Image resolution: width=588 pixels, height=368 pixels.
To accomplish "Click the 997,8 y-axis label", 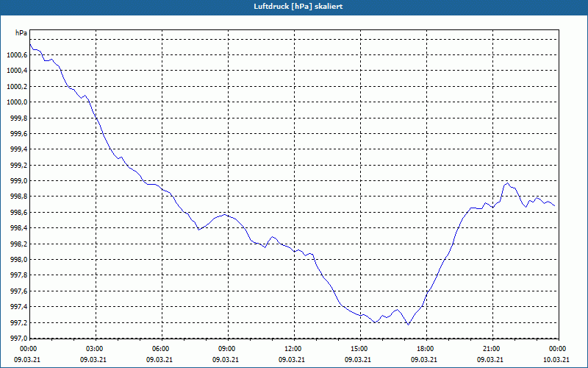I will pos(19,275).
